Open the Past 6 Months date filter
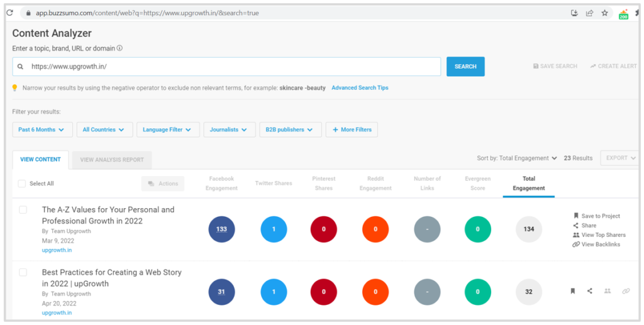The height and width of the screenshot is (325, 644). pyautogui.click(x=42, y=129)
